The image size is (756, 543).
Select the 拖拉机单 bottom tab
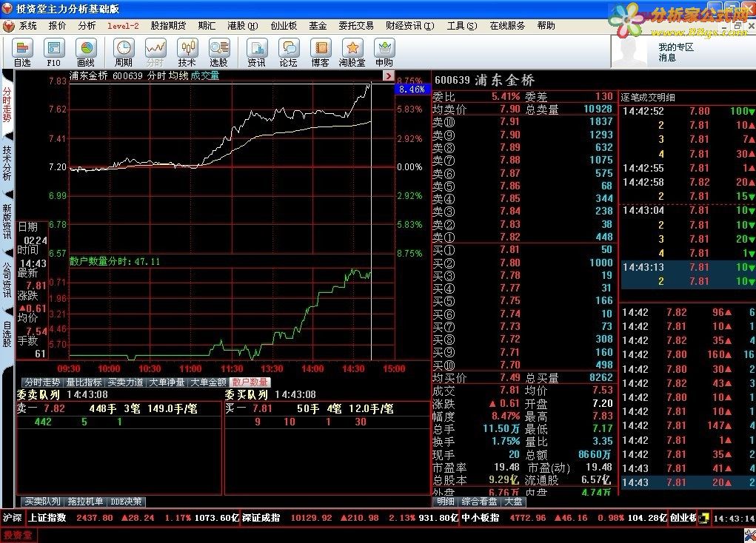(x=85, y=502)
